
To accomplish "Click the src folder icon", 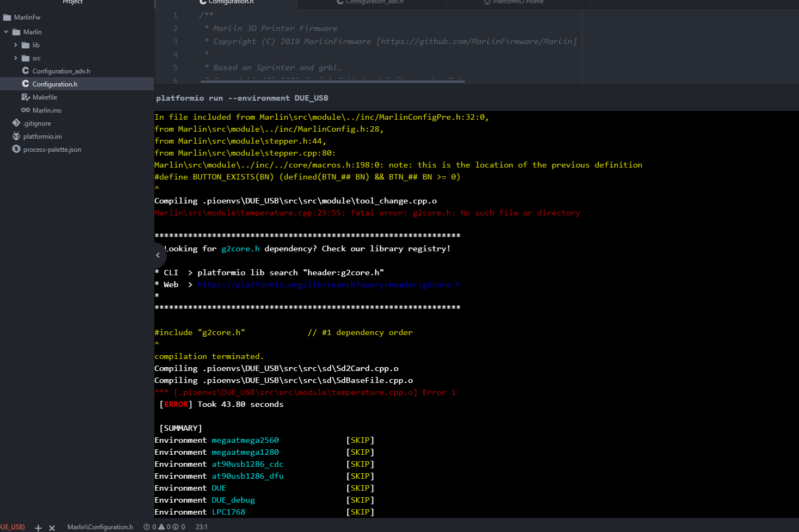I will coord(26,58).
